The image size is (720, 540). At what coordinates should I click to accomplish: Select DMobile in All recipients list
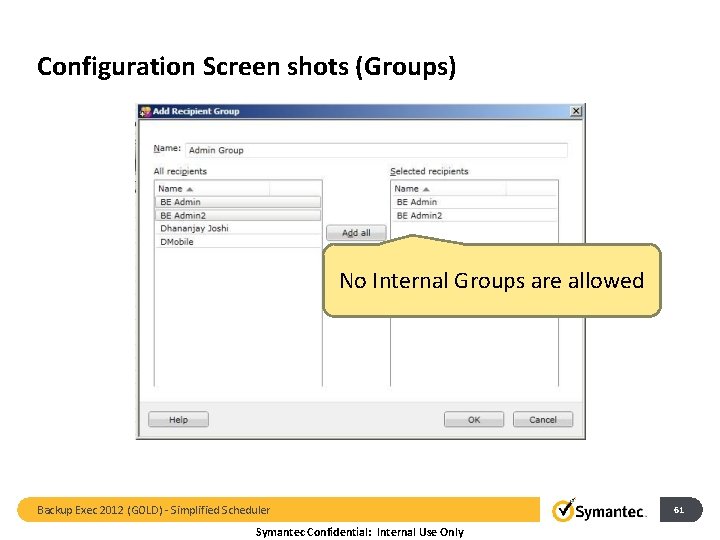[x=238, y=242]
